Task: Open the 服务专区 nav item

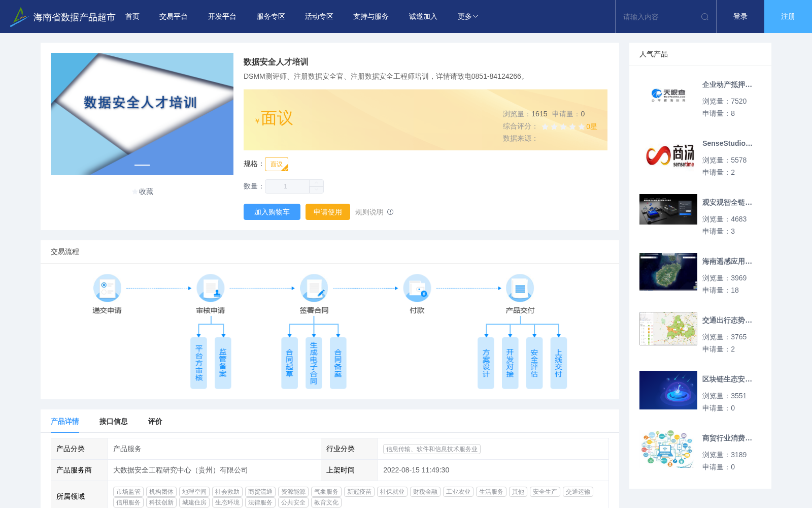Action: [x=271, y=17]
